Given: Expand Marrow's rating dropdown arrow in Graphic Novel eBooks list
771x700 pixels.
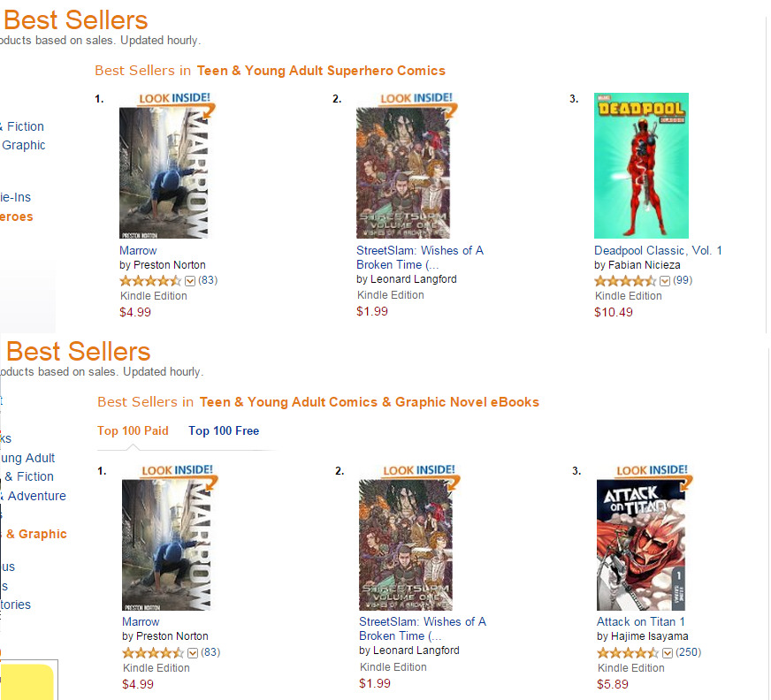Looking at the screenshot, I should click(x=193, y=653).
